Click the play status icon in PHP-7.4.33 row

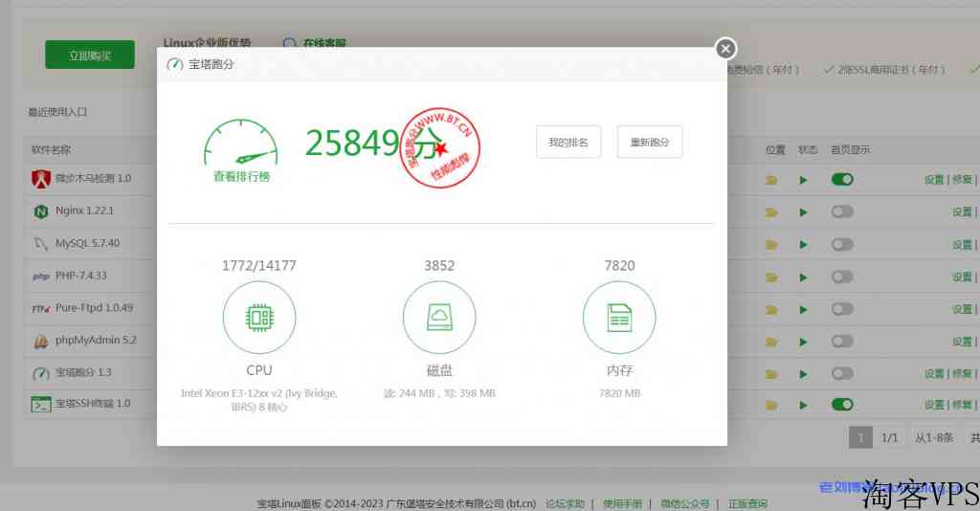click(x=803, y=278)
